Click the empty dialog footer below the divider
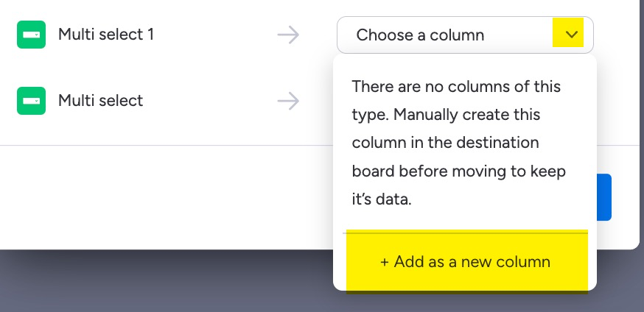Screen dimensions: 644x312 click(x=162, y=197)
